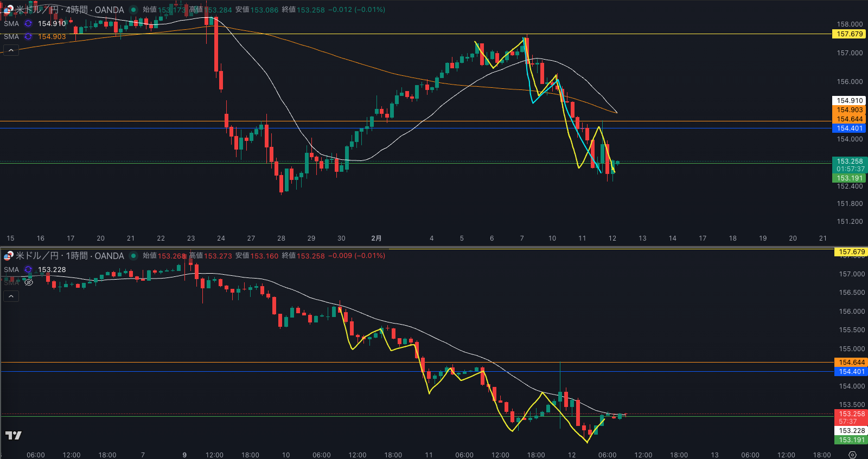This screenshot has width=868, height=459.
Task: Click the green 153.191 price label in lower chart
Action: (x=851, y=440)
